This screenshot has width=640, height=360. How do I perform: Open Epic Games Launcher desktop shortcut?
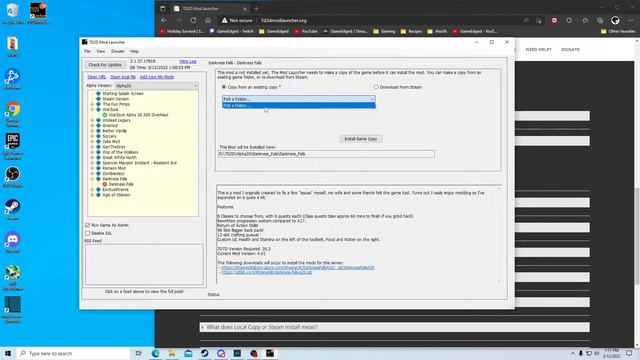13,146
